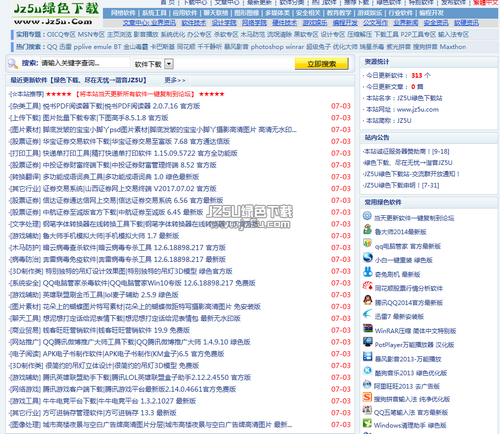Click the 鲁大师2014最新版 icon
Image resolution: width=500 pixels, height=434 pixels.
367,229
